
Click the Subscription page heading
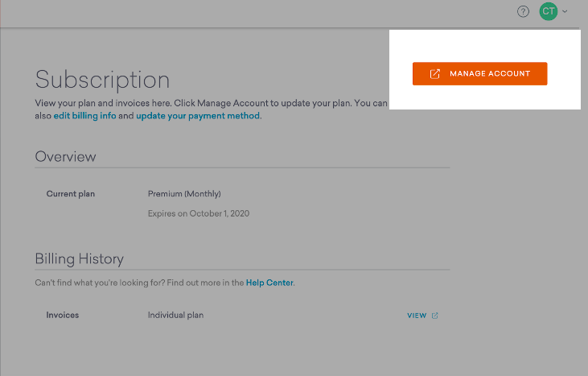pos(102,80)
